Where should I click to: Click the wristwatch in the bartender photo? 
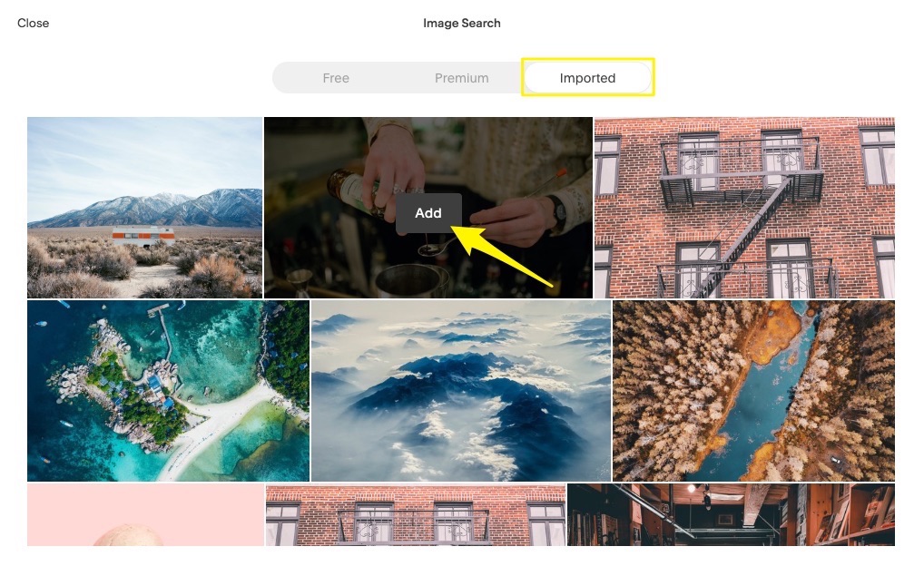pyautogui.click(x=556, y=214)
